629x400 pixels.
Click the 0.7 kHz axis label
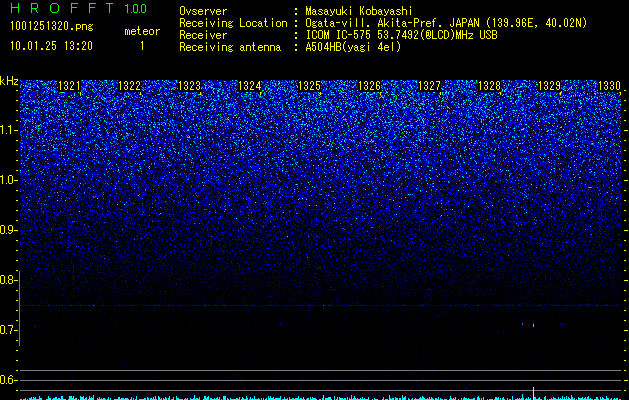(8, 330)
